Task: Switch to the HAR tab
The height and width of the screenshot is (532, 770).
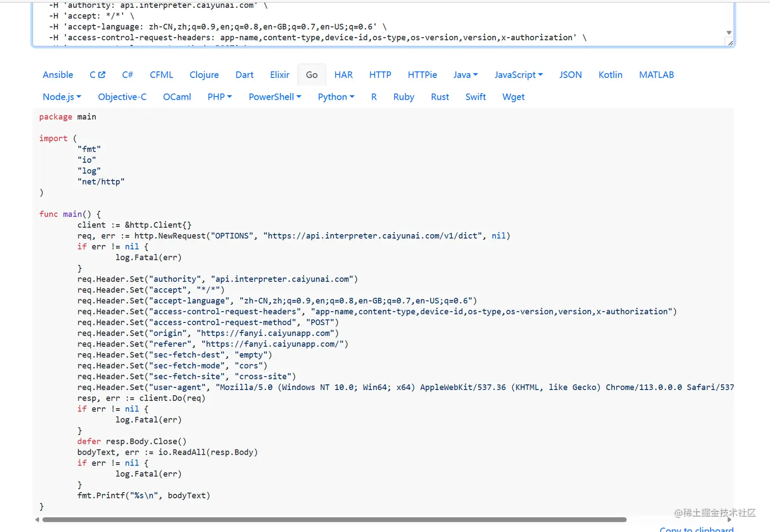Action: tap(344, 75)
